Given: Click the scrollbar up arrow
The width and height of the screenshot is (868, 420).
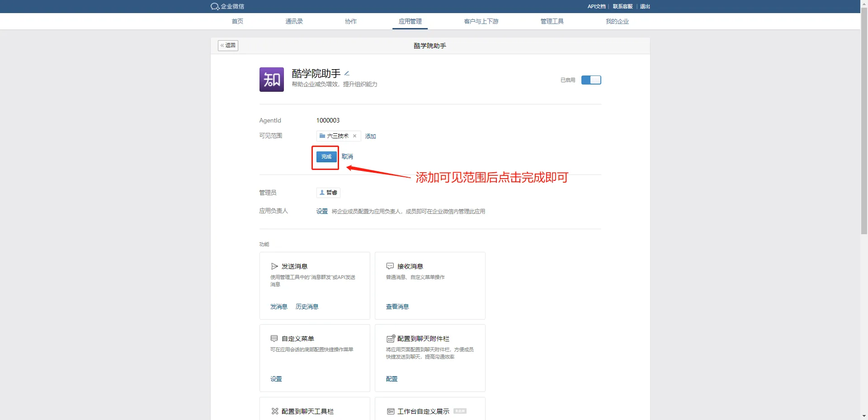Looking at the screenshot, I should (x=864, y=3).
